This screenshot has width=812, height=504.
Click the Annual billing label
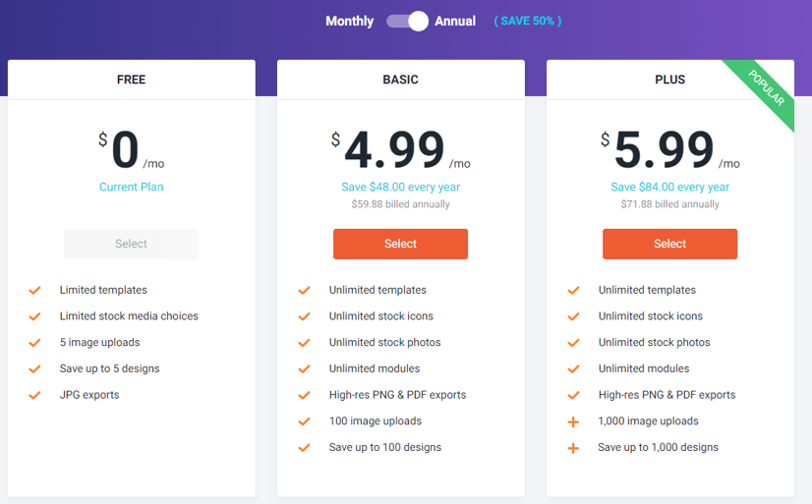[x=455, y=22]
